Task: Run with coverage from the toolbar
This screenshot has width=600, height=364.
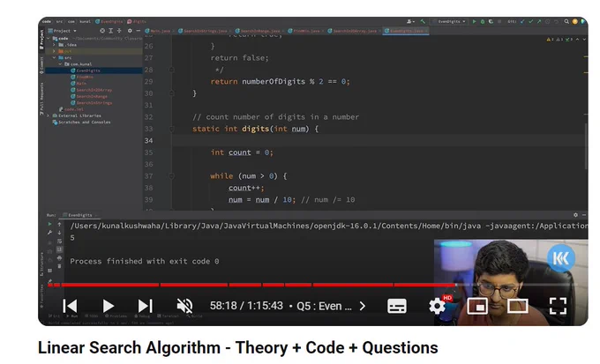Action: click(491, 21)
